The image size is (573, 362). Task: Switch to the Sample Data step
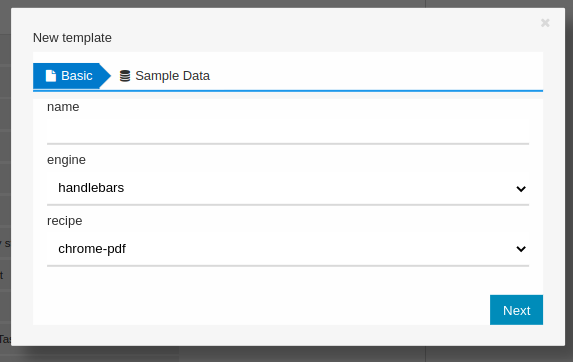(165, 76)
